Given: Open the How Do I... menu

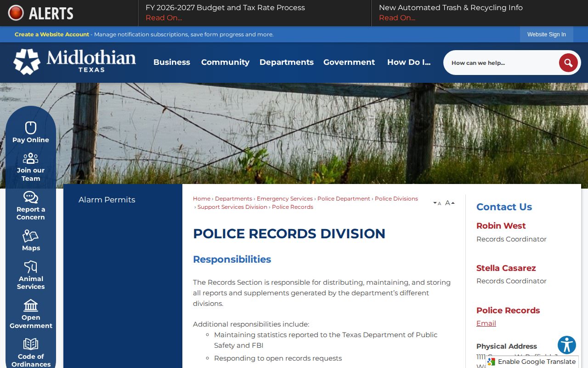Looking at the screenshot, I should pos(409,62).
